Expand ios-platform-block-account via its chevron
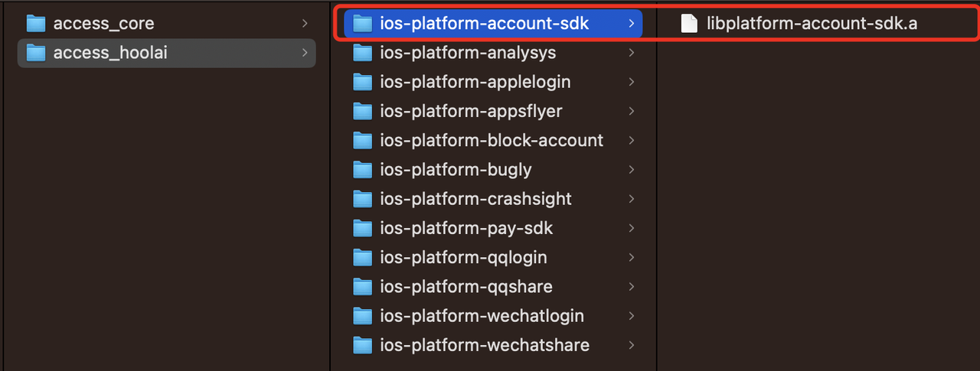Image resolution: width=980 pixels, height=371 pixels. [631, 141]
